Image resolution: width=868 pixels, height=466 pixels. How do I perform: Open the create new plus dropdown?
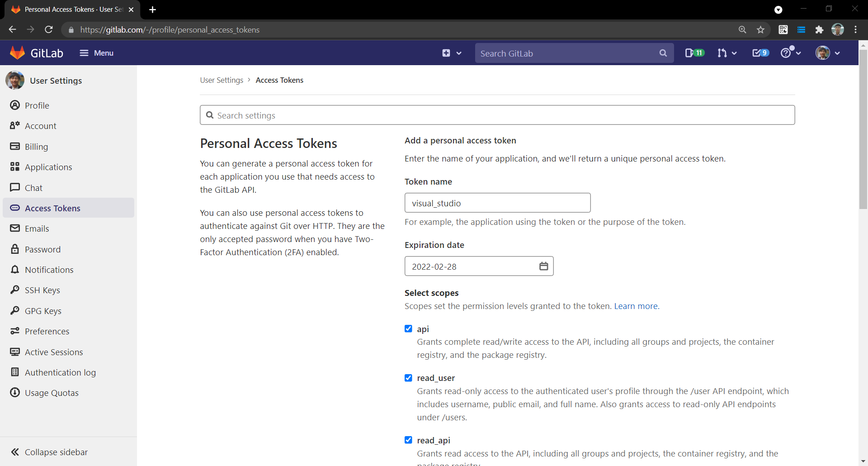(452, 53)
